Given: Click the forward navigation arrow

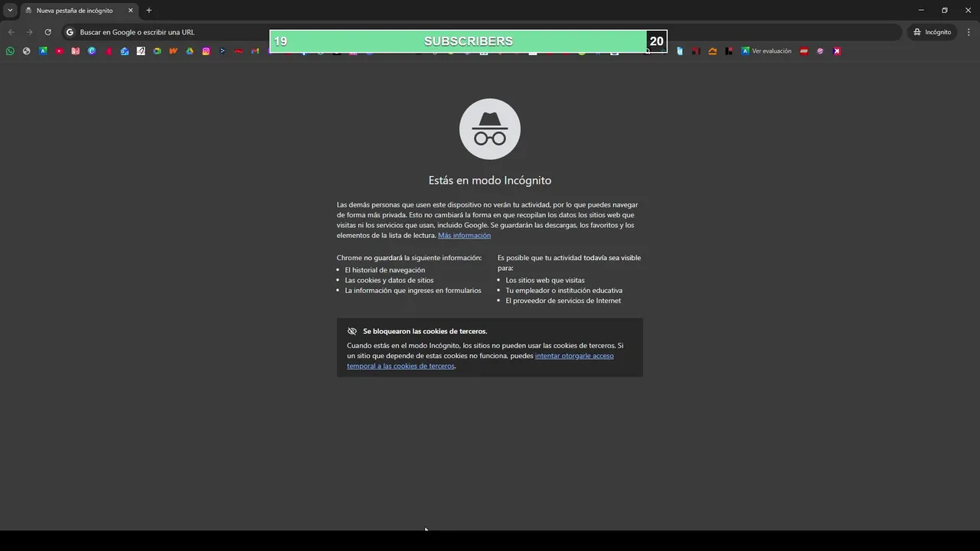Looking at the screenshot, I should [x=29, y=32].
